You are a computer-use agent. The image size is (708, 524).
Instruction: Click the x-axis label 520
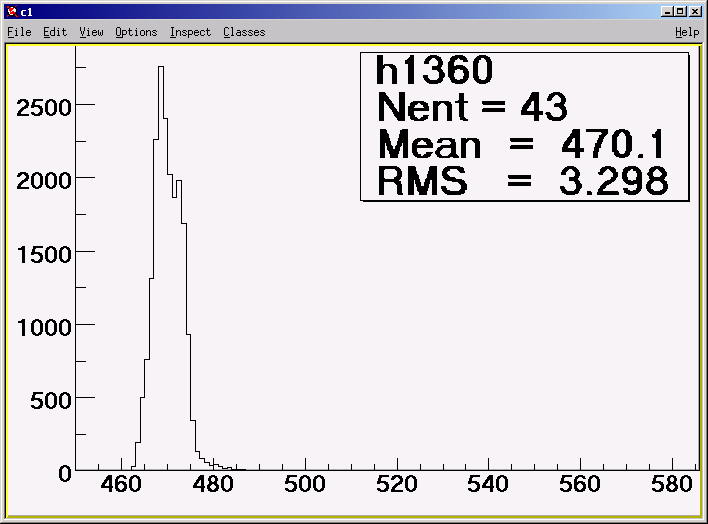pos(396,484)
